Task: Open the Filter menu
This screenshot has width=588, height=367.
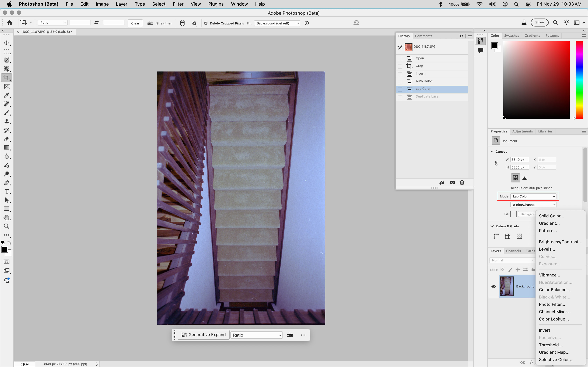Action: 178,4
